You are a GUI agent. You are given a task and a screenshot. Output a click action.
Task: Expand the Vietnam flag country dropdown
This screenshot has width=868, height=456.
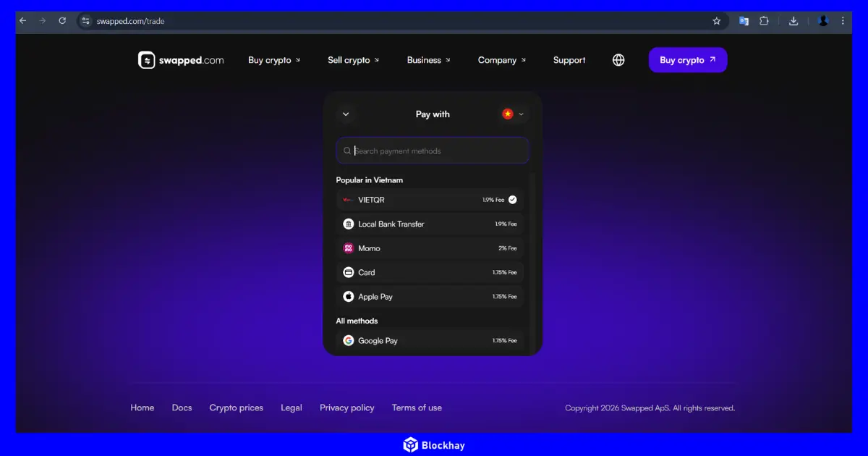click(513, 114)
